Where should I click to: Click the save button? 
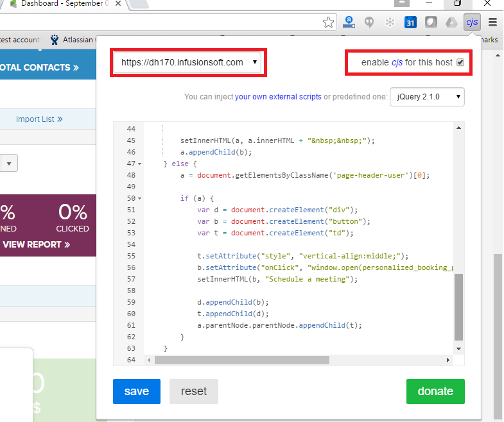pos(137,391)
